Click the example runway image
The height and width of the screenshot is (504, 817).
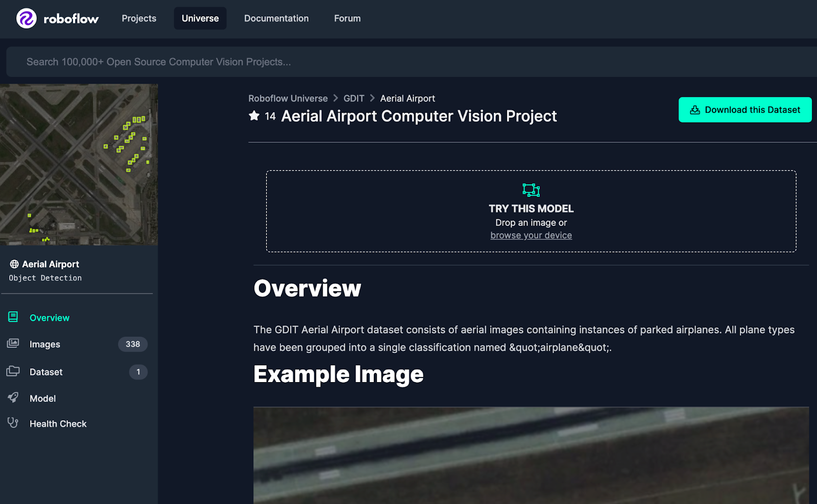(531, 455)
